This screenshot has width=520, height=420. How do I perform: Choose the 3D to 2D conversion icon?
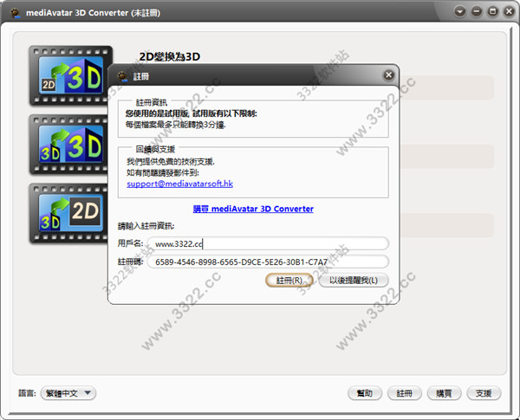(68, 213)
